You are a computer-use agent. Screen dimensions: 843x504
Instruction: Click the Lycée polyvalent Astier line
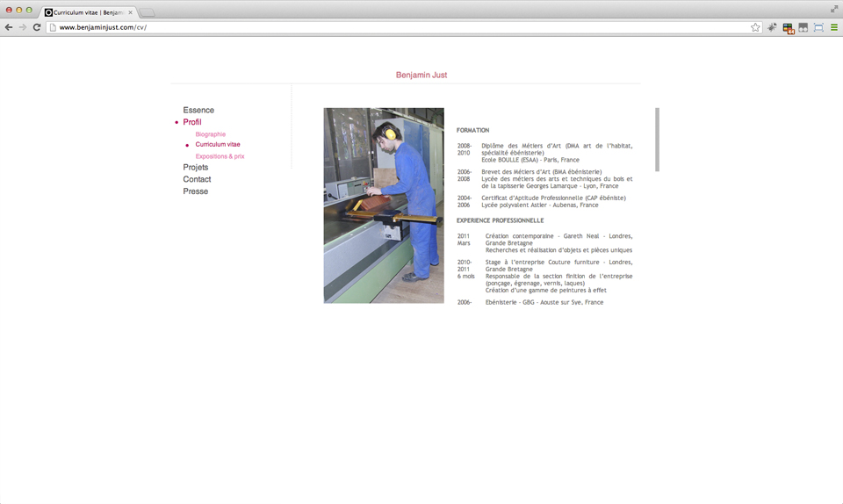pyautogui.click(x=539, y=205)
